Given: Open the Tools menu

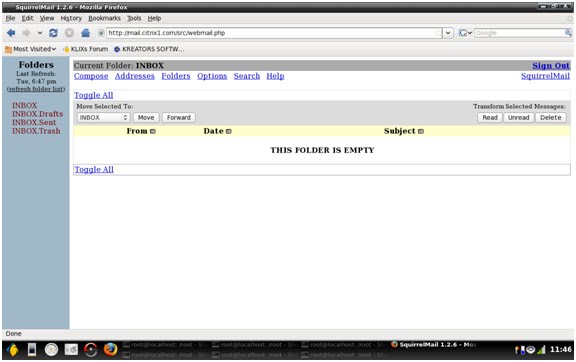Looking at the screenshot, I should pos(134,18).
